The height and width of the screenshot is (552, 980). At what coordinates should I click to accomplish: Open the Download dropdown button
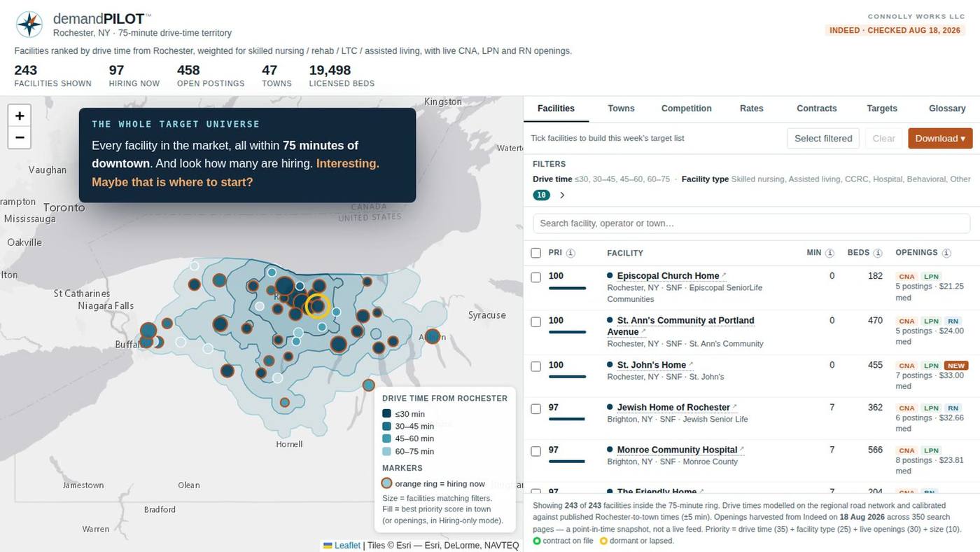pyautogui.click(x=940, y=138)
